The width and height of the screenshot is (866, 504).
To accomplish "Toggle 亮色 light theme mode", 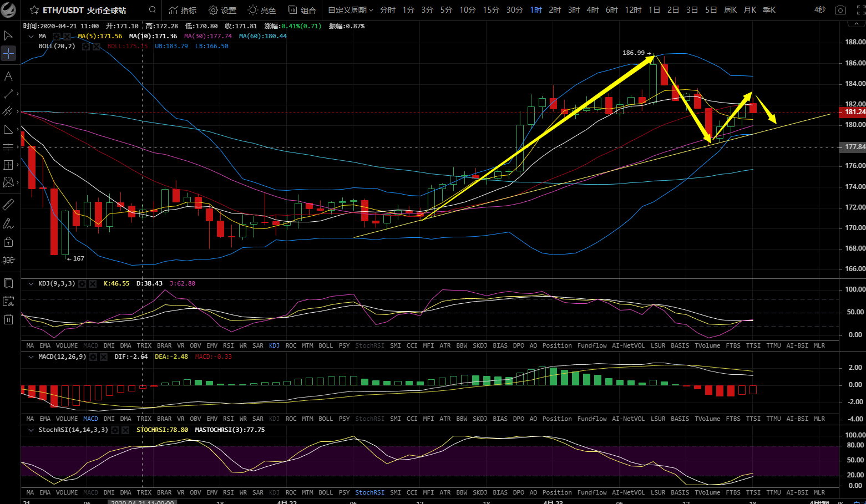I will click(x=262, y=10).
